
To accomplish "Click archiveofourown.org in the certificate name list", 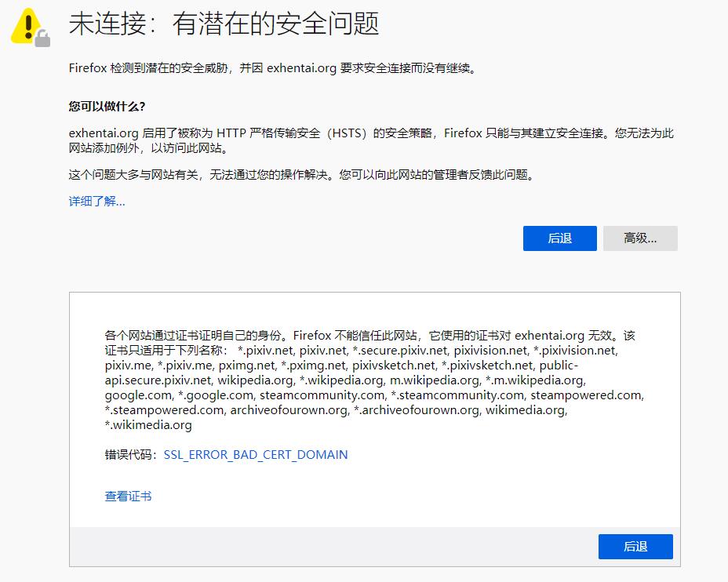I will point(288,410).
